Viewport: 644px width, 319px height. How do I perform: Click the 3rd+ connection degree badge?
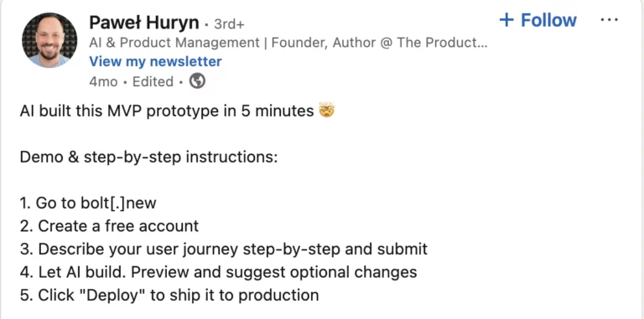click(x=229, y=24)
